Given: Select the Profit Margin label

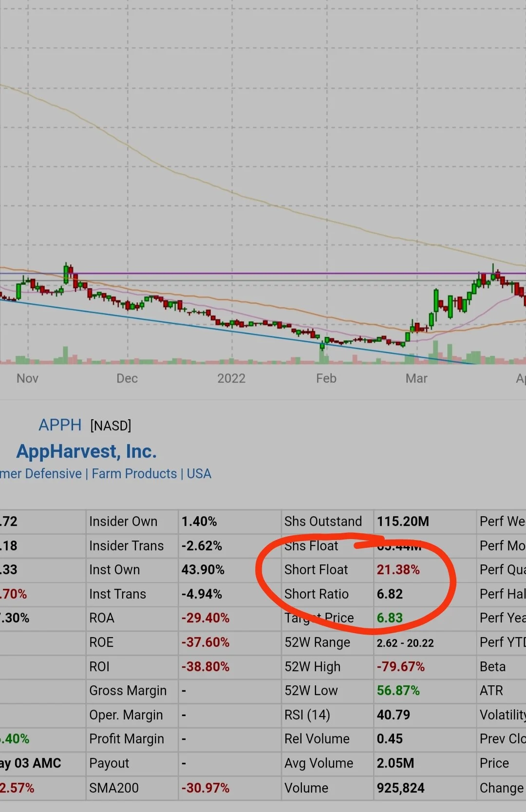Looking at the screenshot, I should (127, 739).
